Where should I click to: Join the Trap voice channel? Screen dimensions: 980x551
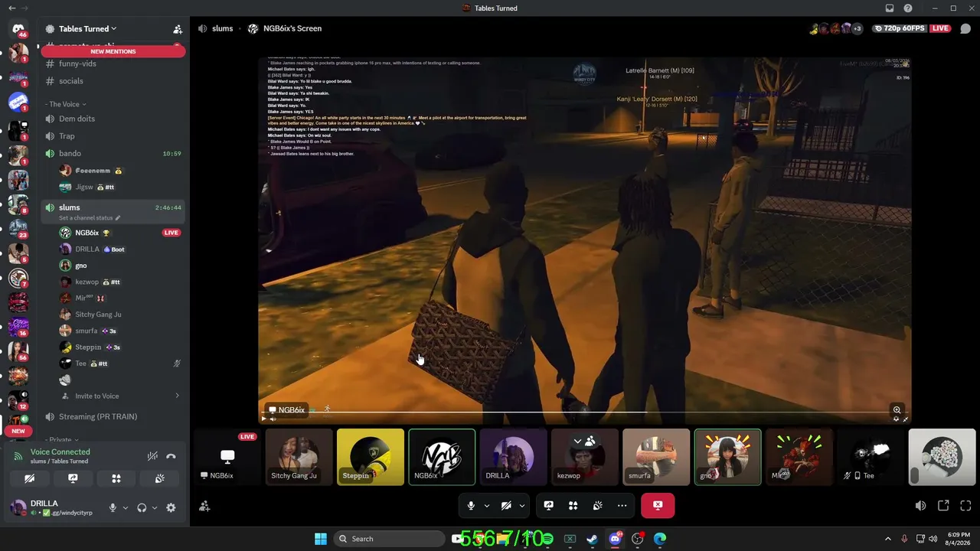(112, 136)
